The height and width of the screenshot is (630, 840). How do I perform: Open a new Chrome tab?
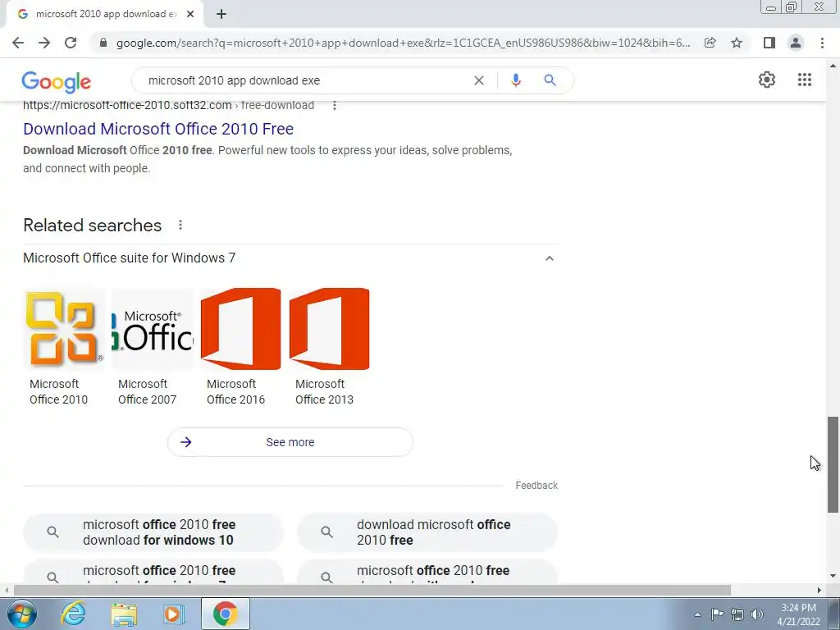click(221, 14)
